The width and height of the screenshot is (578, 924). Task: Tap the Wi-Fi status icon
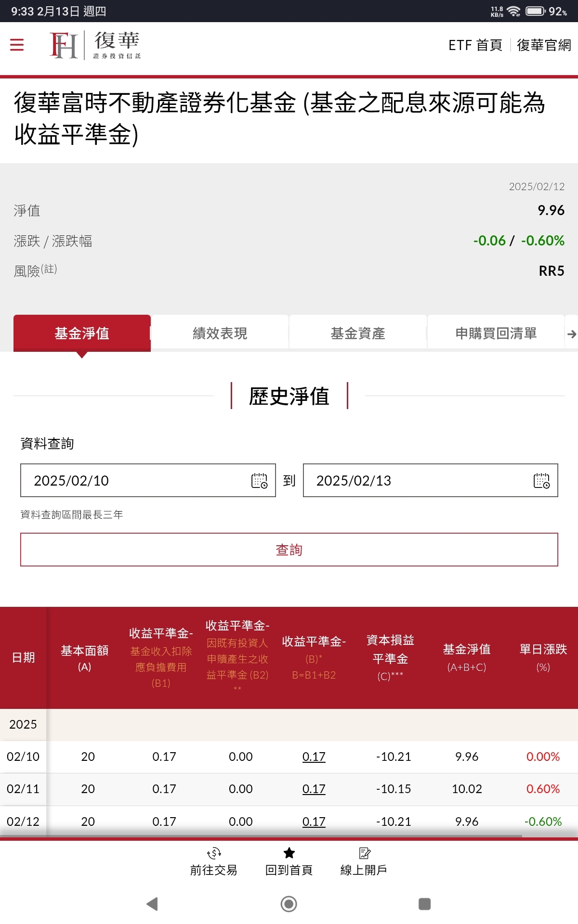[514, 11]
